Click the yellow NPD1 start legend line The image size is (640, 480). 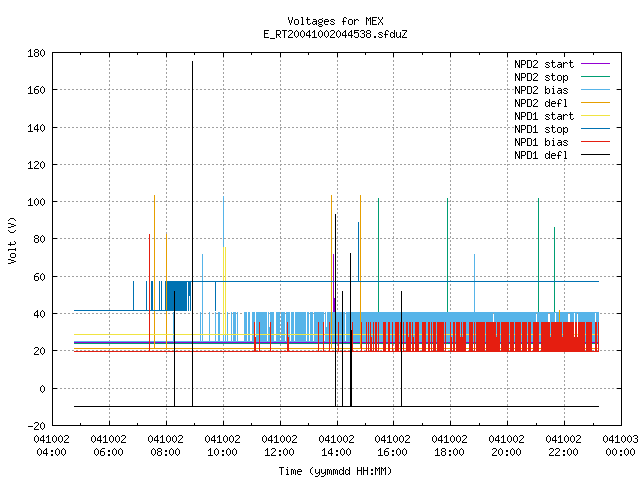[x=595, y=116]
